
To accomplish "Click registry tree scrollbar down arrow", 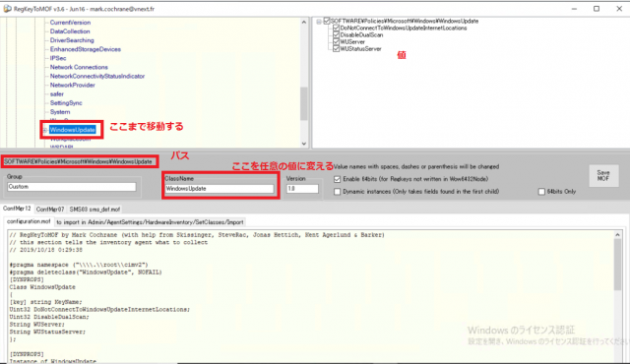I will (x=304, y=144).
